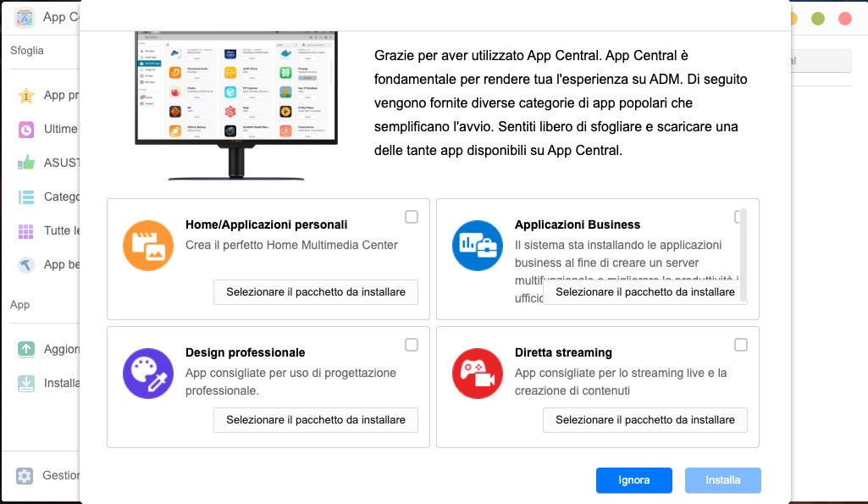Click the App Central monitor preview image
Screen dimensions: 868x504
[x=236, y=105]
